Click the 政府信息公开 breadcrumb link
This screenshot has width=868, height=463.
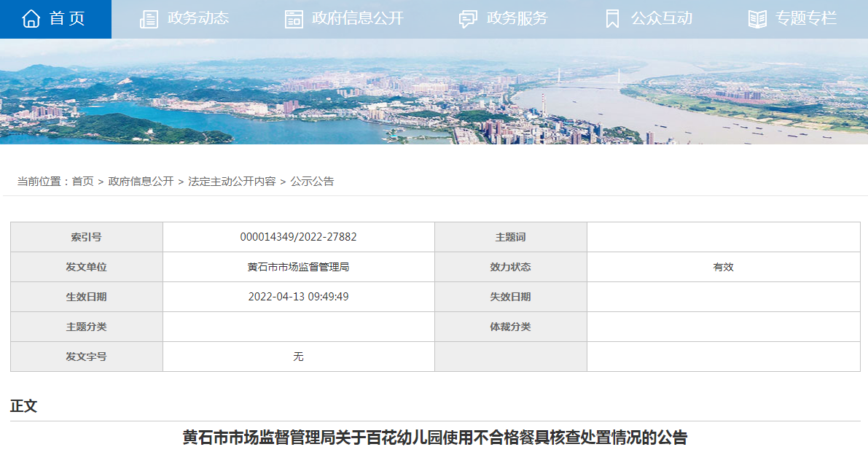point(141,182)
